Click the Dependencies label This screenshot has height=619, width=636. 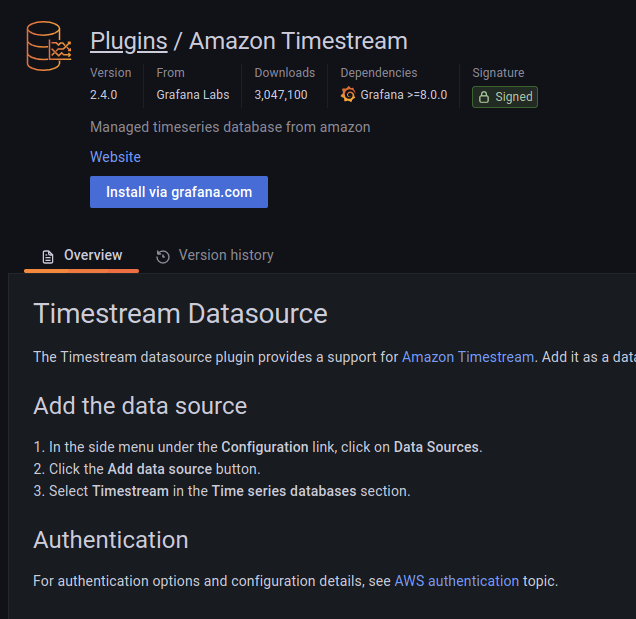tap(378, 73)
